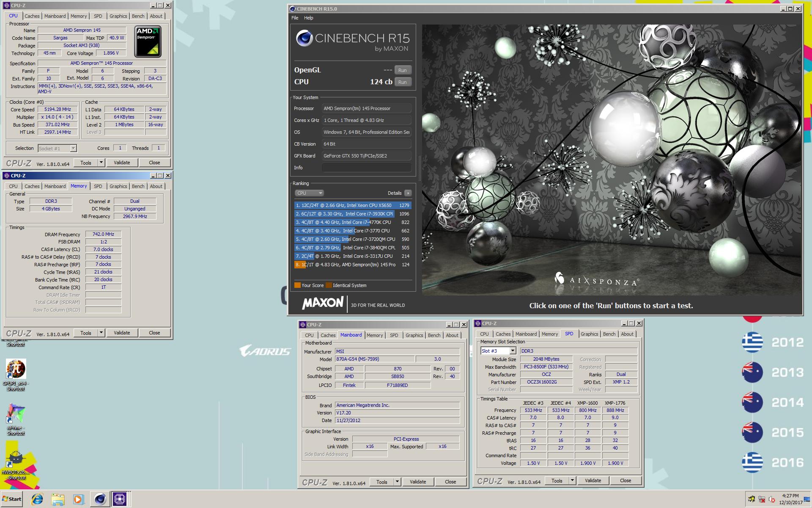Click Tools button in top CPU-Z window
The width and height of the screenshot is (812, 508).
(x=86, y=163)
